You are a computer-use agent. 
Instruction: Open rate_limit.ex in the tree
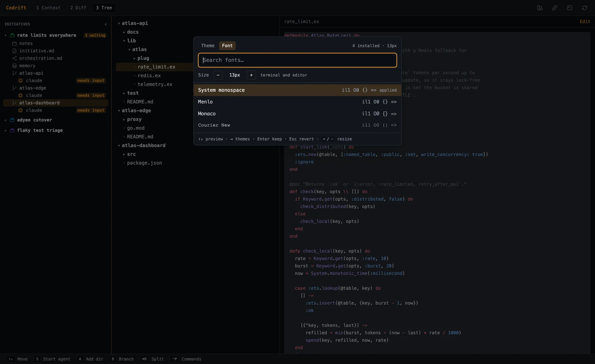156,67
